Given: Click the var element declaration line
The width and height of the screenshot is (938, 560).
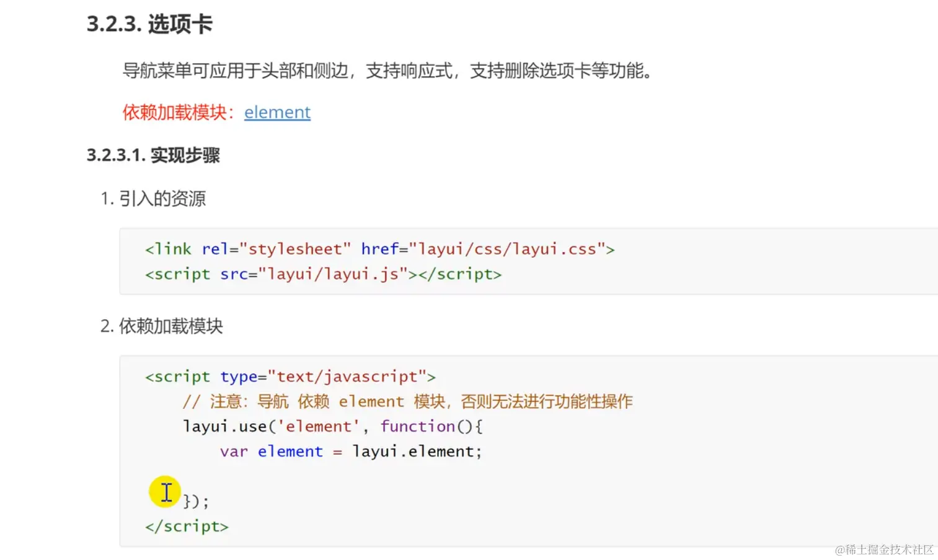Looking at the screenshot, I should pos(350,452).
